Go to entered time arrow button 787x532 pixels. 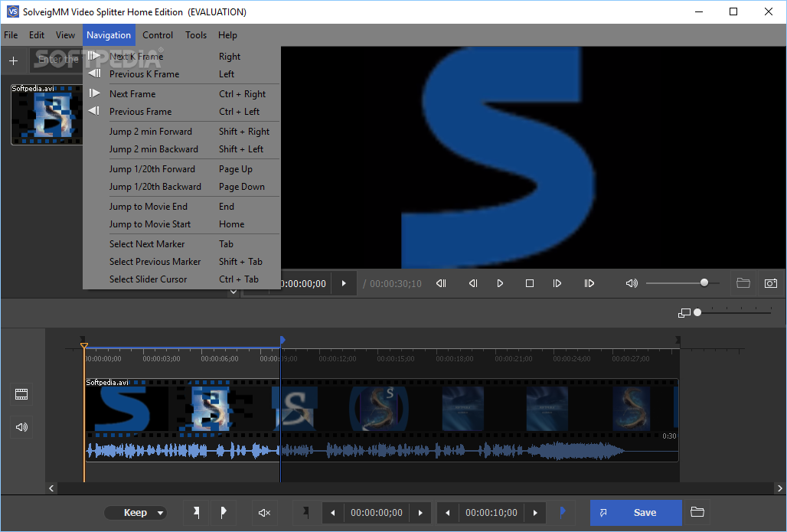[x=344, y=283]
